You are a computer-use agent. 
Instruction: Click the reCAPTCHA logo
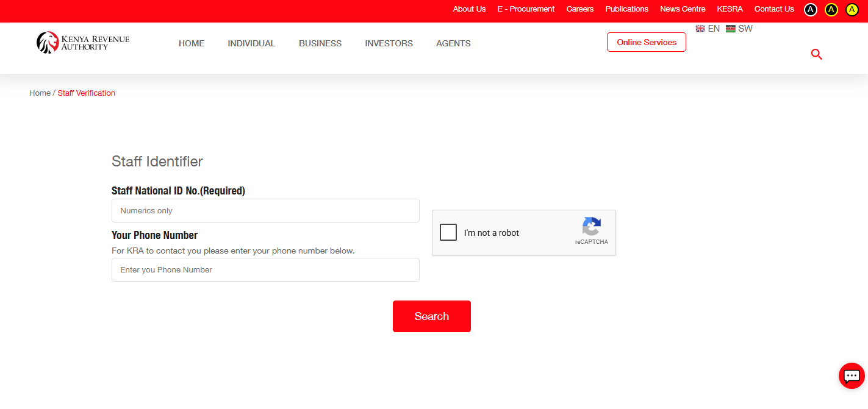point(592,226)
